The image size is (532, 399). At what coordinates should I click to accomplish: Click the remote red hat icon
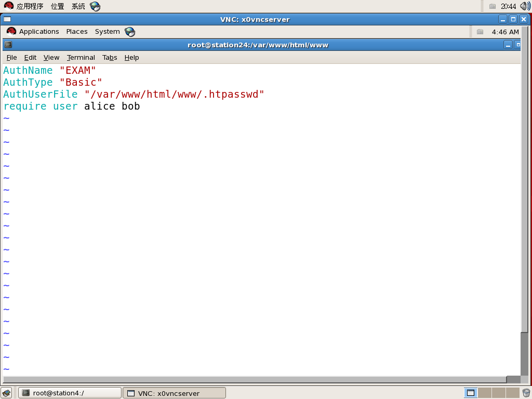click(11, 32)
